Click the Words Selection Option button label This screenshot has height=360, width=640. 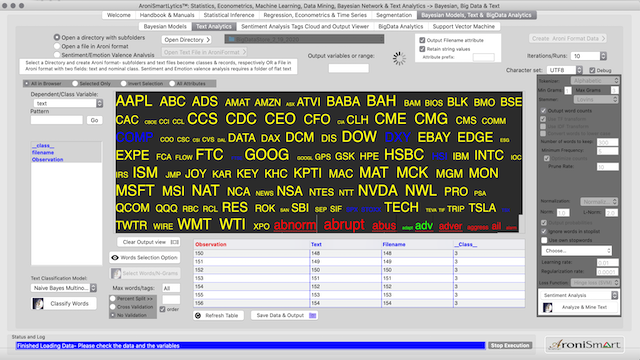click(x=149, y=258)
